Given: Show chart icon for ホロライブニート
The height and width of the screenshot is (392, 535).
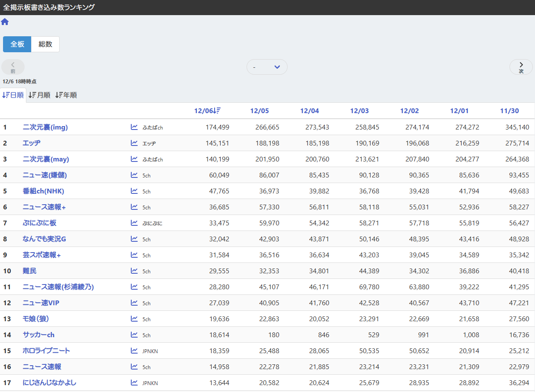Looking at the screenshot, I should coord(134,351).
